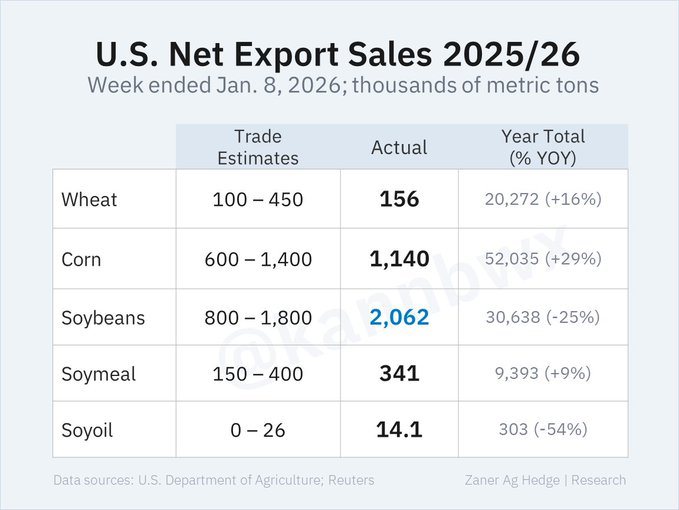Click the Wheat trade estimate 100 – 450
Viewport: 679px width, 510px height.
pos(258,199)
